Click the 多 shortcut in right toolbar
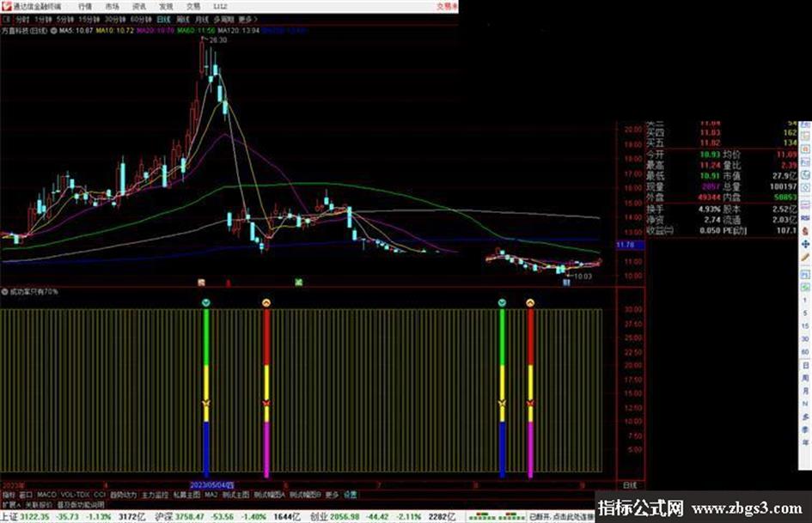The height and width of the screenshot is (523, 812). point(805,417)
